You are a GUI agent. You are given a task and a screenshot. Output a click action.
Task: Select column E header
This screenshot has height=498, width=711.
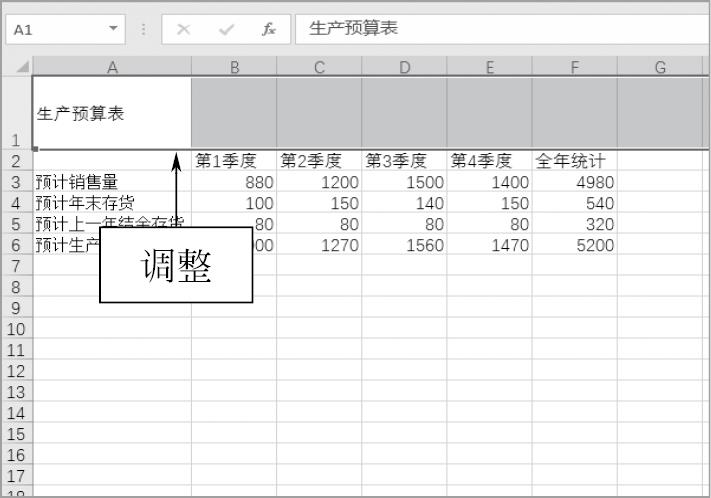click(489, 67)
